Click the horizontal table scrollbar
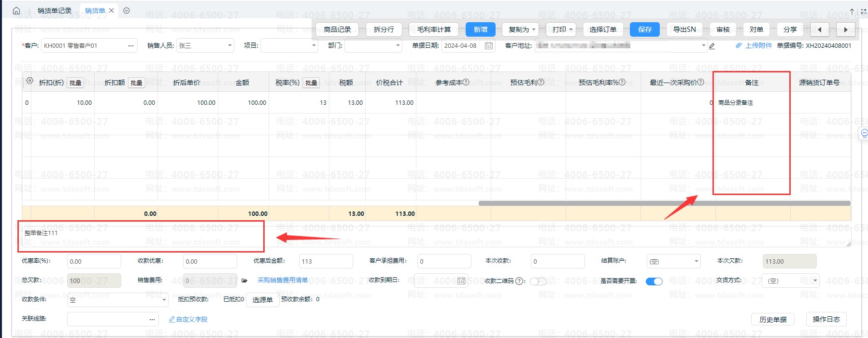This screenshot has width=868, height=338. click(x=664, y=203)
